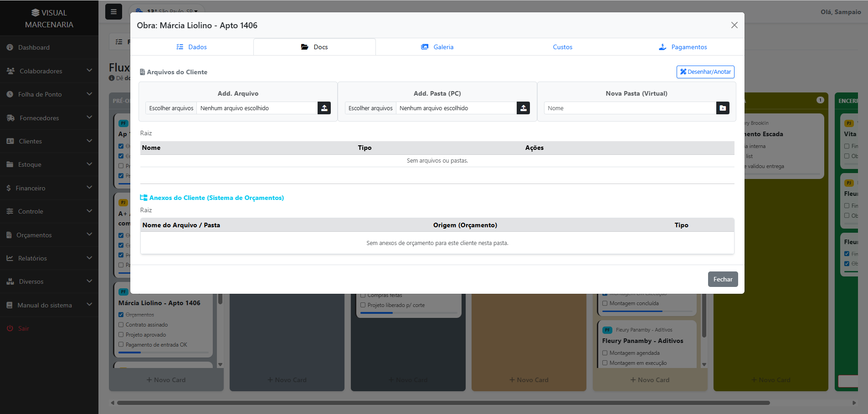Check the Compras feitas checkbox
Image resolution: width=868 pixels, height=414 pixels.
[363, 296]
